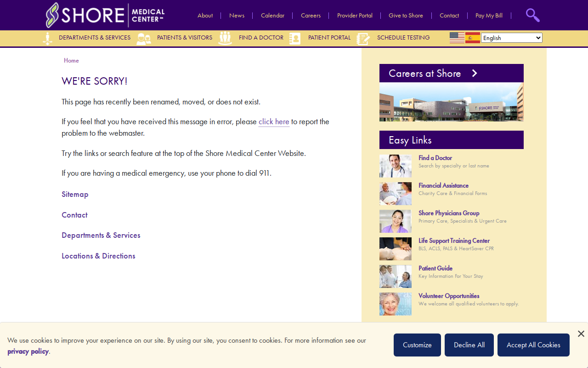Open the Give to Shore menu item
Screen dimensions: 588x368
point(406,16)
